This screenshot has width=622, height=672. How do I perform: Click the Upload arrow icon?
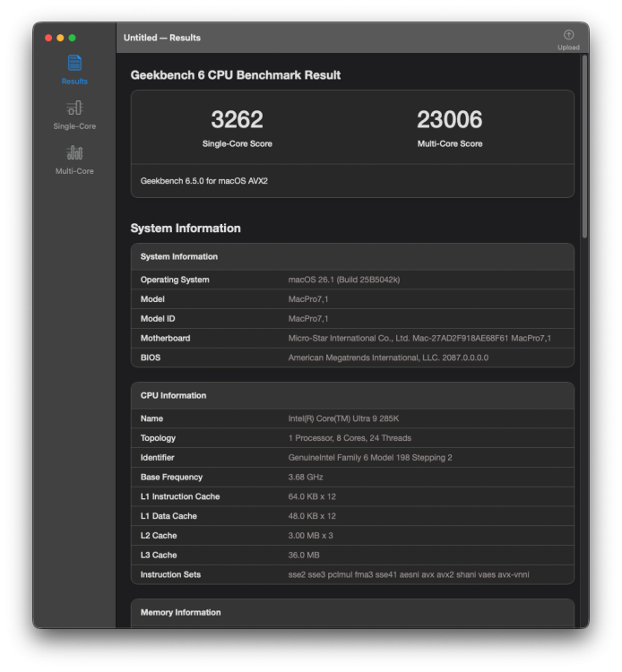(568, 35)
